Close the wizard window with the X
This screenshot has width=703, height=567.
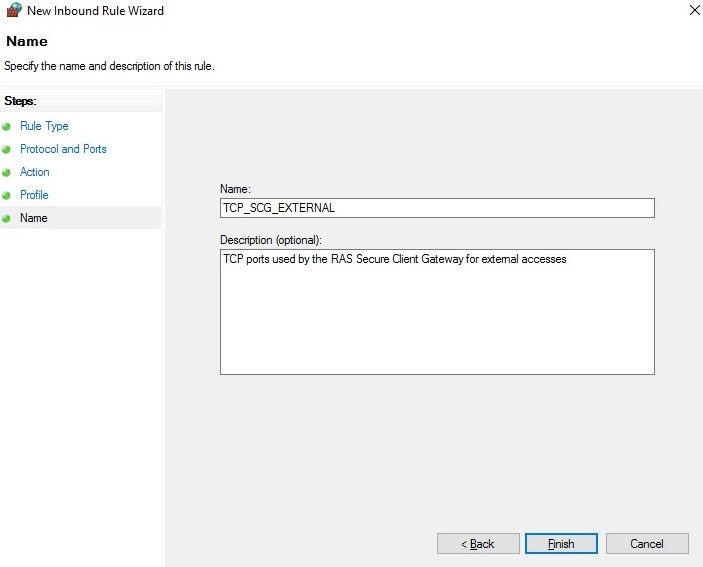[694, 11]
